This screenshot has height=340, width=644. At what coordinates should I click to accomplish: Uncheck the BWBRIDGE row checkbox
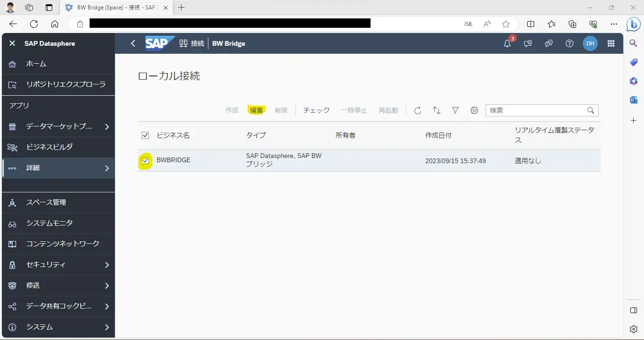pyautogui.click(x=145, y=161)
